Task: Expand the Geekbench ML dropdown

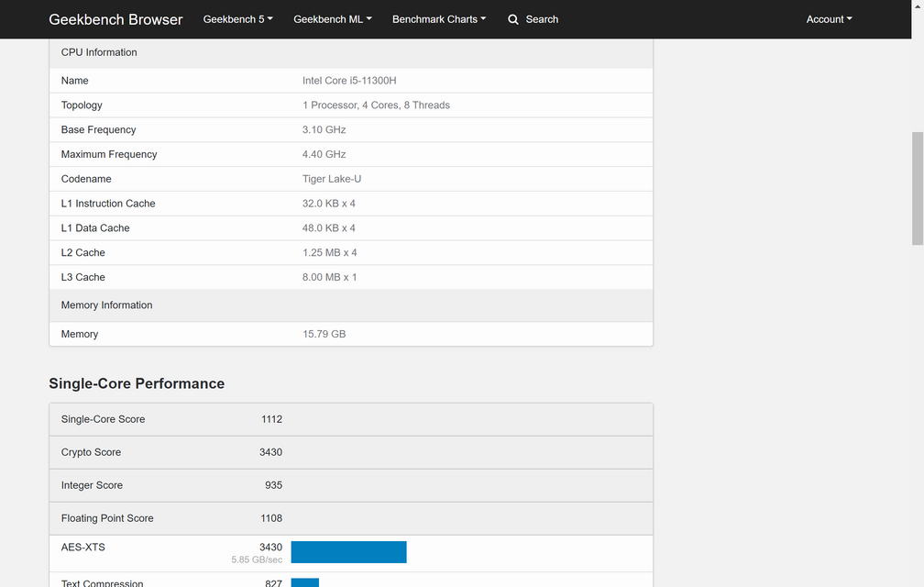Action: pos(332,19)
